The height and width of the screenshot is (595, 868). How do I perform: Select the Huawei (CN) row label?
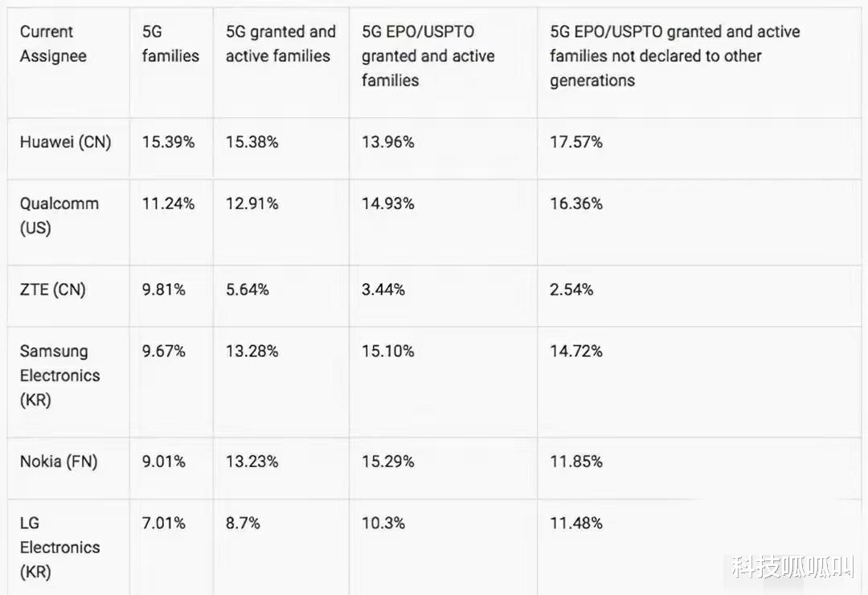coord(65,142)
